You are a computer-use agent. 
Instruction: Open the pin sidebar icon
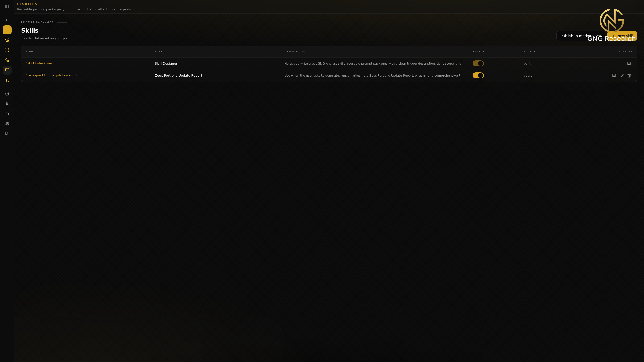coord(7,104)
